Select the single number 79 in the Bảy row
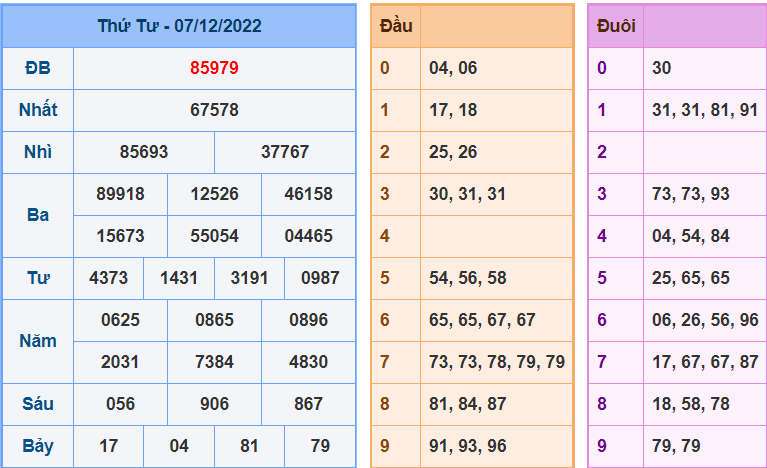This screenshot has width=767, height=468. click(320, 446)
